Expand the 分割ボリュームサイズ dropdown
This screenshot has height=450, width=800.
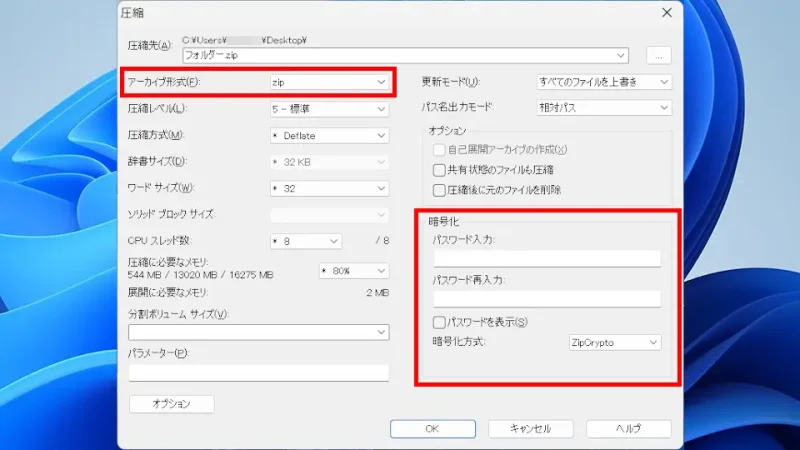pos(258,332)
